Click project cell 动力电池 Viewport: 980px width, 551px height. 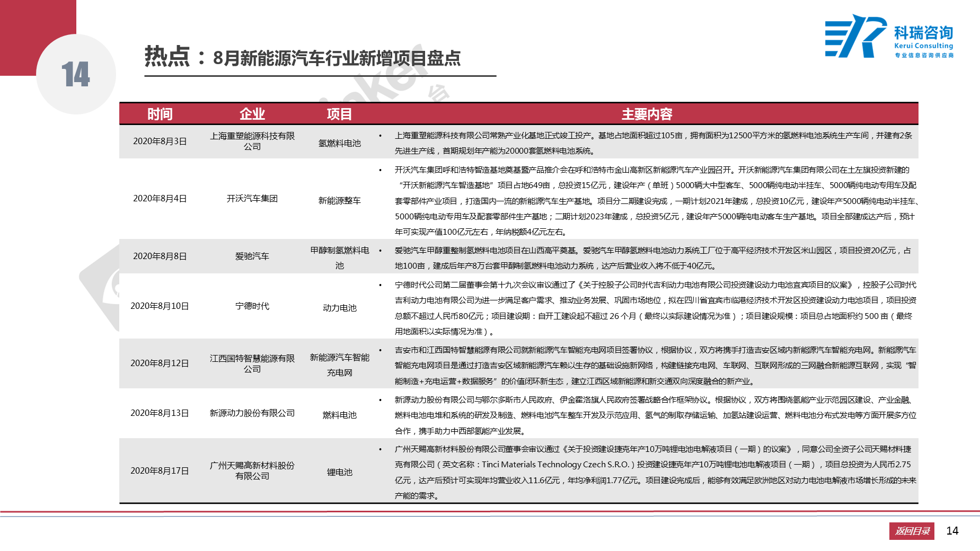339,308
